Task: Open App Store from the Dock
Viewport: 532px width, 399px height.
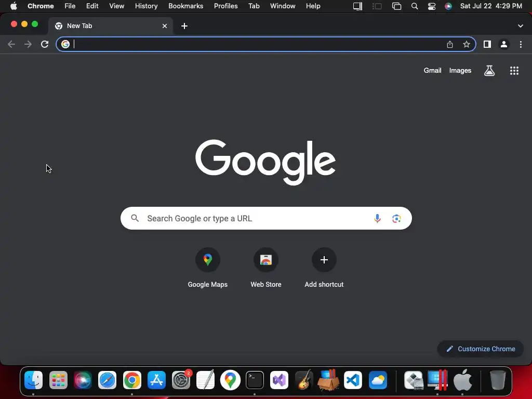Action: (156, 380)
